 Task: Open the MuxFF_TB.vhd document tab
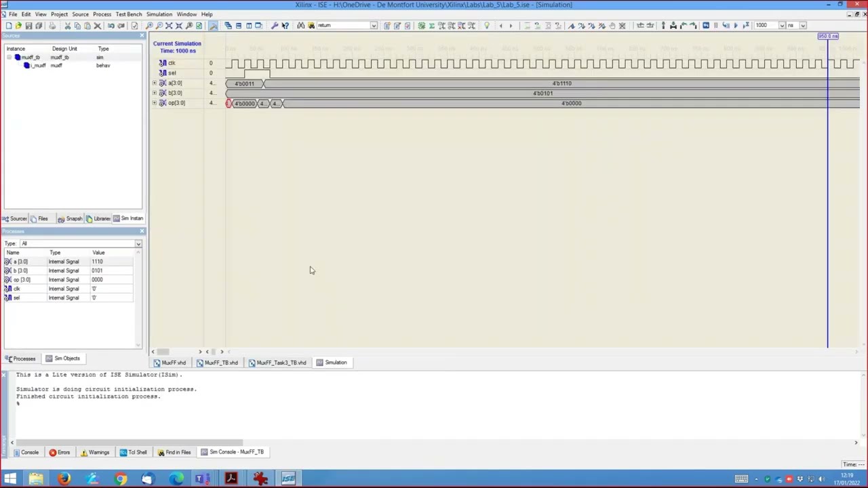[x=217, y=363]
